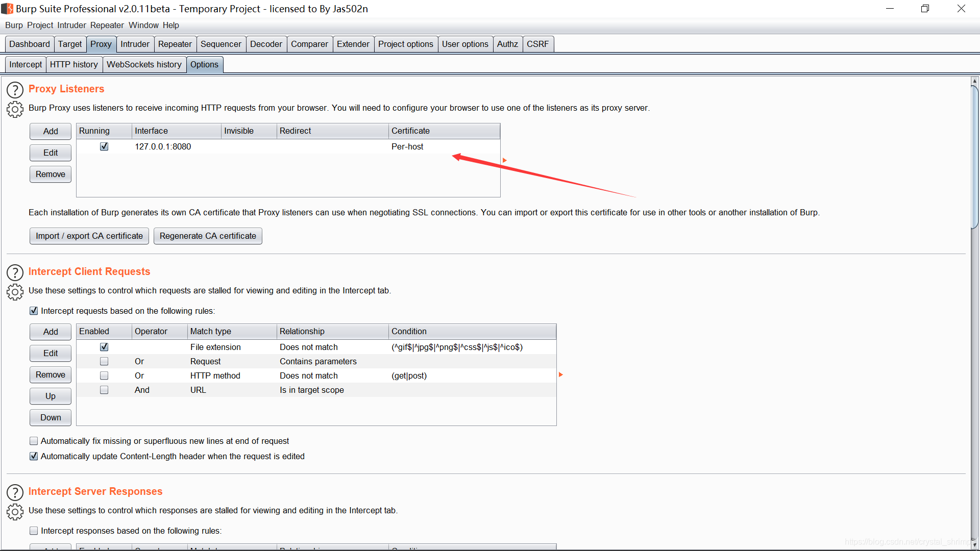980x551 pixels.
Task: Remove the selected client request rule
Action: click(51, 374)
